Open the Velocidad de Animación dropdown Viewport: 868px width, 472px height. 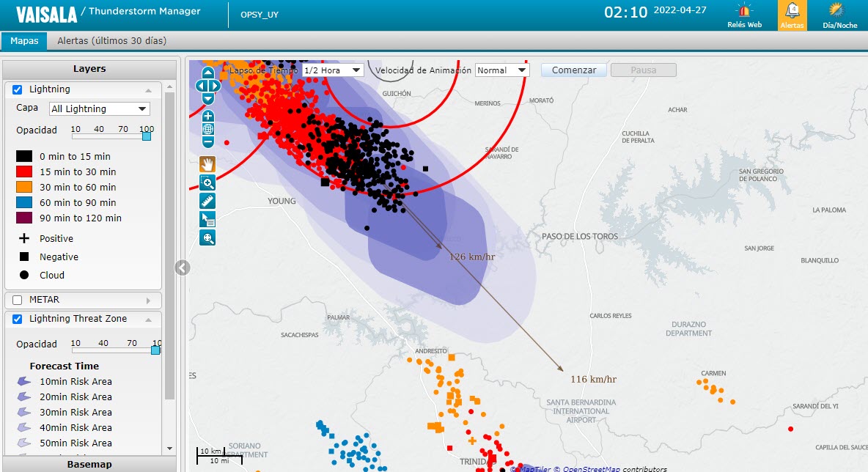tap(502, 70)
